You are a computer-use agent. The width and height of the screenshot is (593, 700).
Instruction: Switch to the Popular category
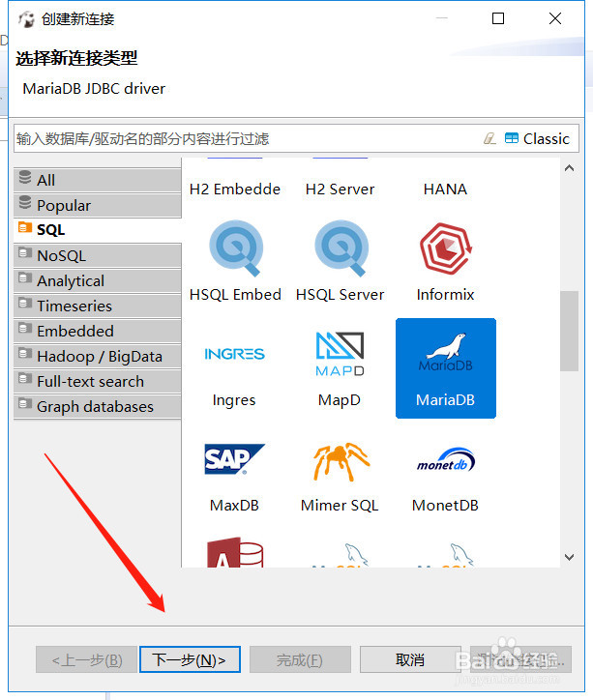click(x=98, y=205)
